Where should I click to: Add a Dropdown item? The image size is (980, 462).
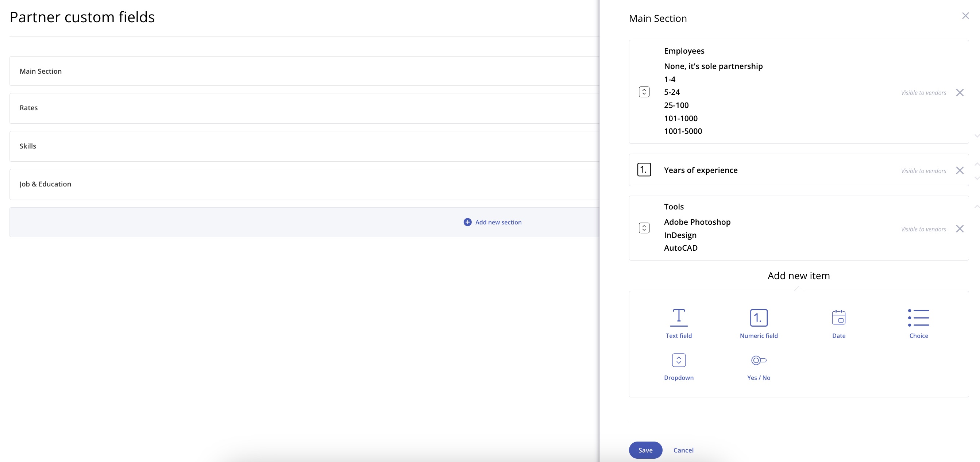click(x=678, y=366)
